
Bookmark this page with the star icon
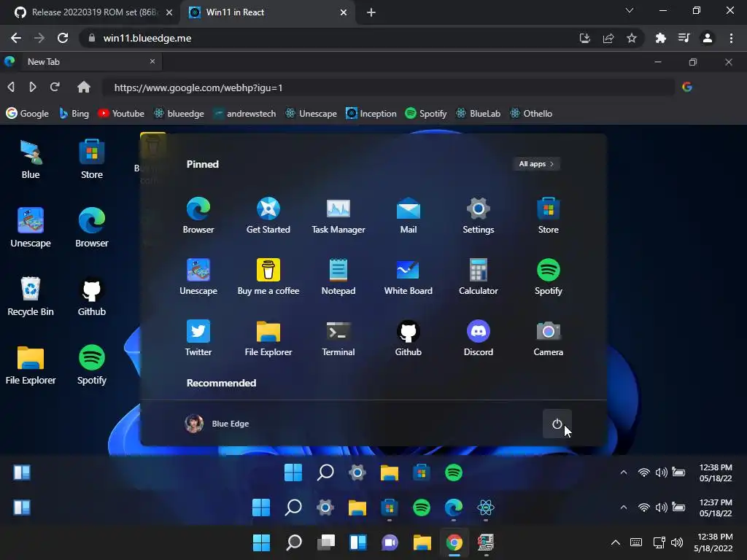(632, 38)
